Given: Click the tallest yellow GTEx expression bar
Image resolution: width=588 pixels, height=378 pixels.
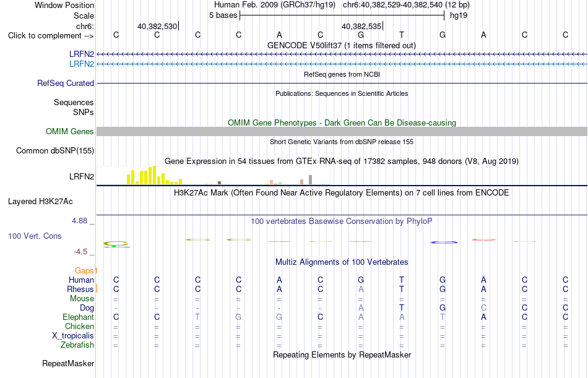Looking at the screenshot, I should (154, 175).
